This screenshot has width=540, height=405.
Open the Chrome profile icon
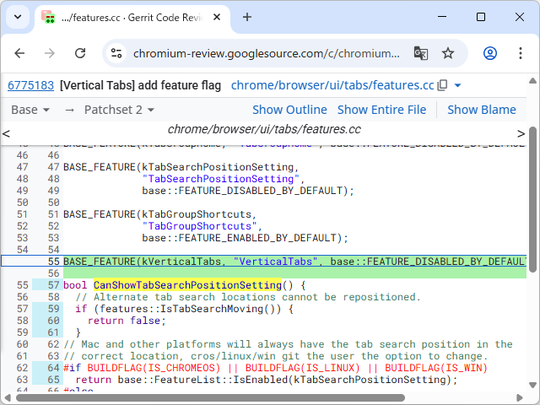pyautogui.click(x=490, y=53)
